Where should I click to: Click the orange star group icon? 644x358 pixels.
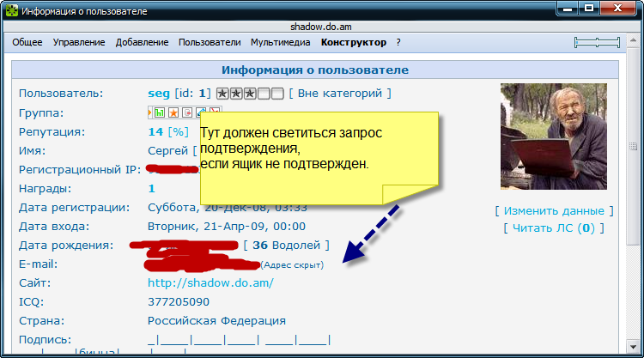(x=173, y=112)
